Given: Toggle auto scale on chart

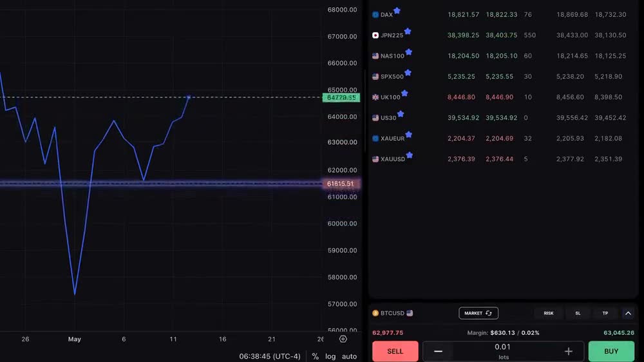Looking at the screenshot, I should [349, 356].
